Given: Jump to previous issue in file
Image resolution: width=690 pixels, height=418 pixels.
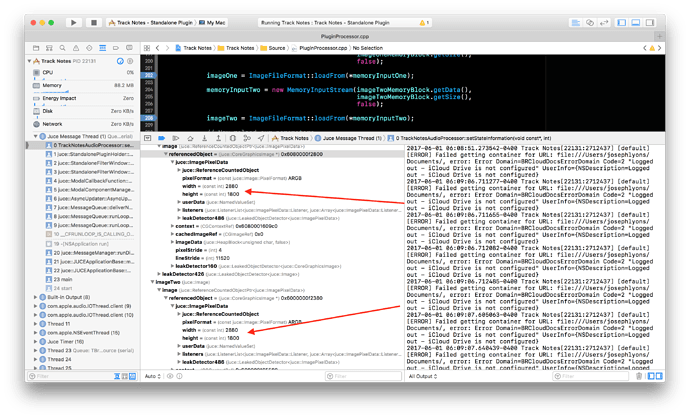Looking at the screenshot, I should click(645, 48).
